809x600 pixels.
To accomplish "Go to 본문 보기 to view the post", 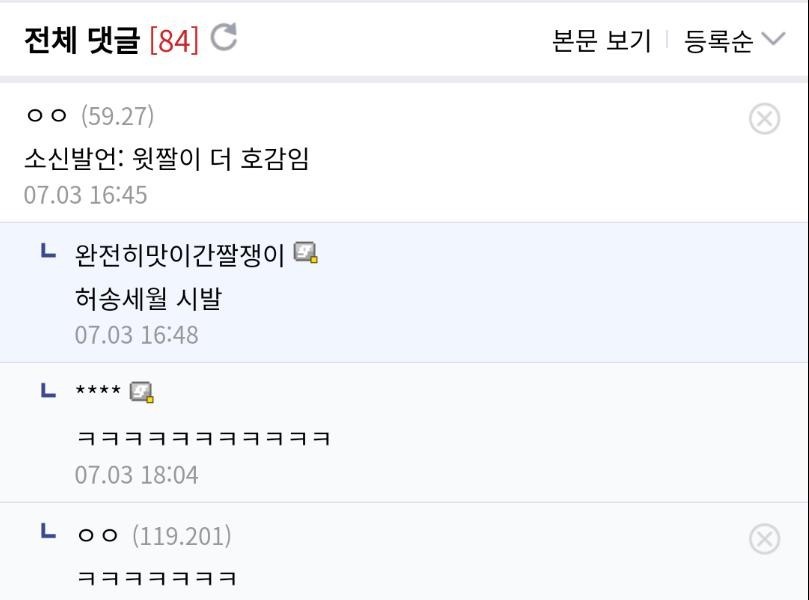I will 601,40.
